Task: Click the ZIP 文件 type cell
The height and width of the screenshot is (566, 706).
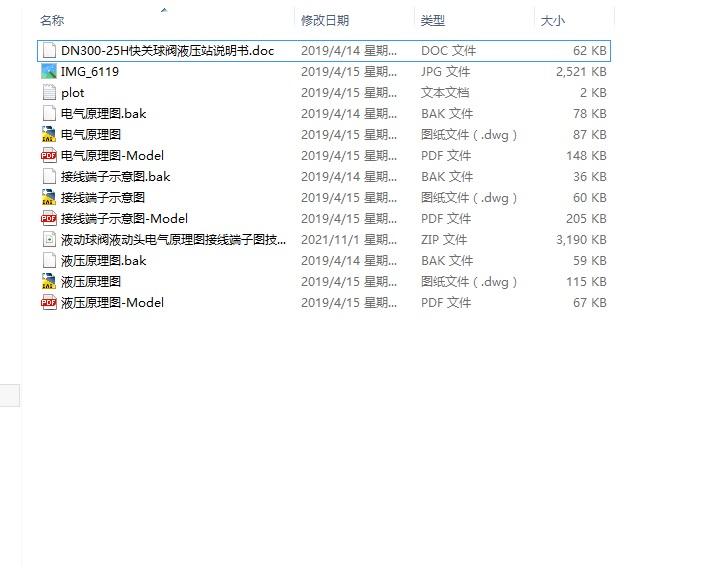Action: click(444, 240)
